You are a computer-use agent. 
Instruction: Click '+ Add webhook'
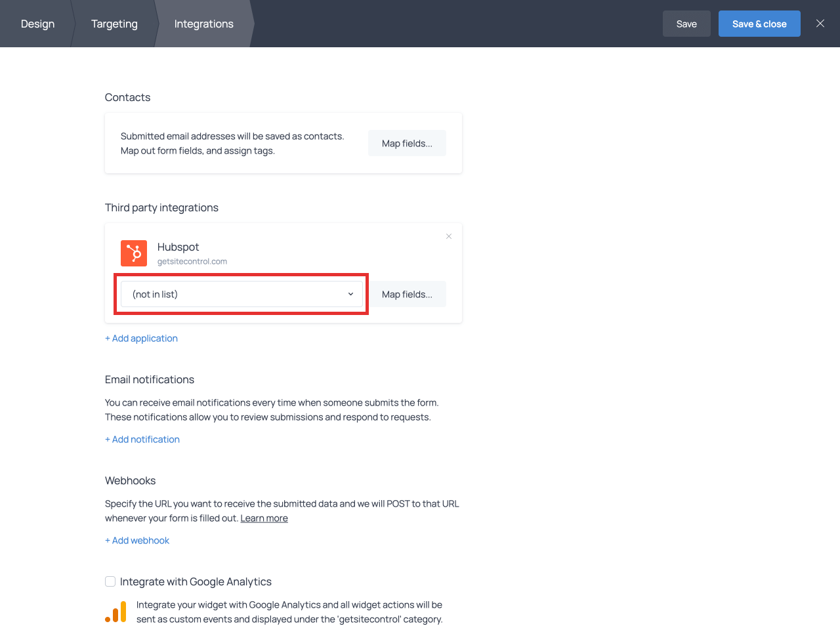click(137, 541)
